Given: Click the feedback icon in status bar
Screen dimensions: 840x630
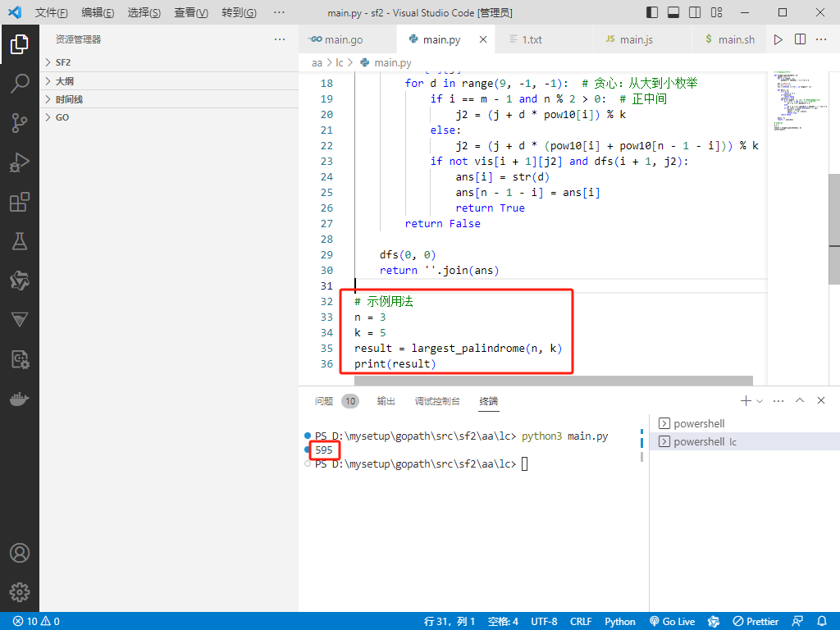Looking at the screenshot, I should click(x=797, y=621).
